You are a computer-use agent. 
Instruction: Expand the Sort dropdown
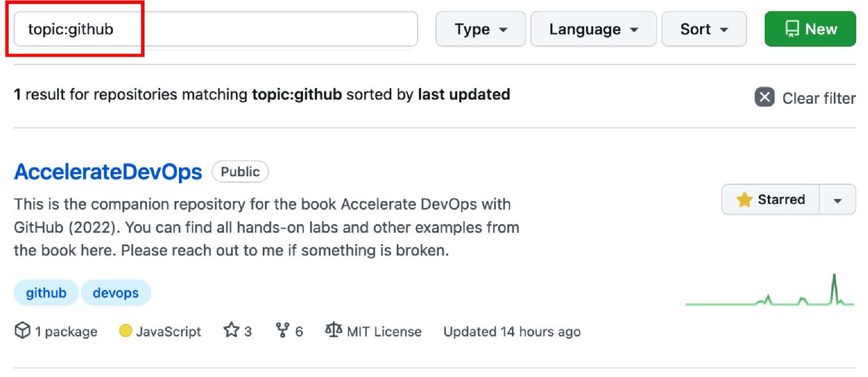point(704,29)
